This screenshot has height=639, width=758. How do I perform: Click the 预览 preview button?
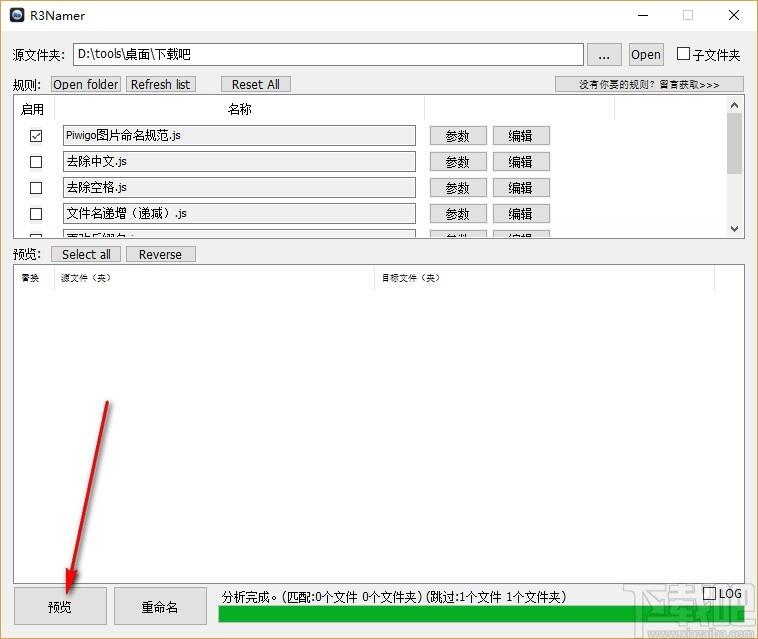pos(60,606)
